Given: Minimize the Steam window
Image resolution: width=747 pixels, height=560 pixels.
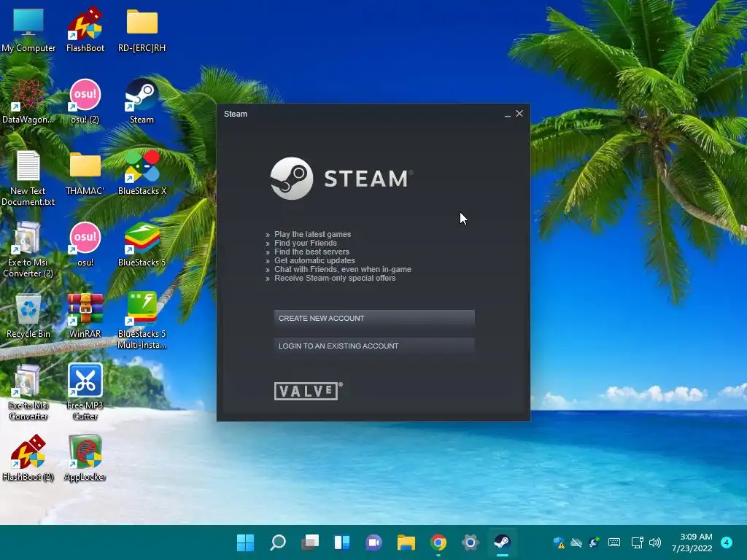Looking at the screenshot, I should click(x=508, y=114).
